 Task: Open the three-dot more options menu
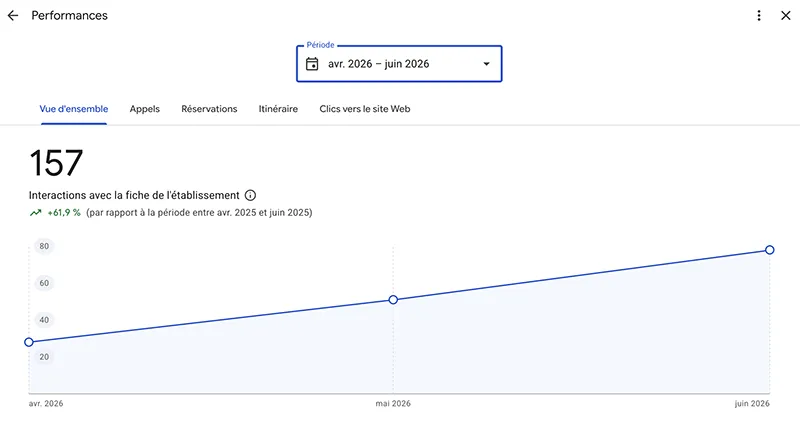coord(759,16)
